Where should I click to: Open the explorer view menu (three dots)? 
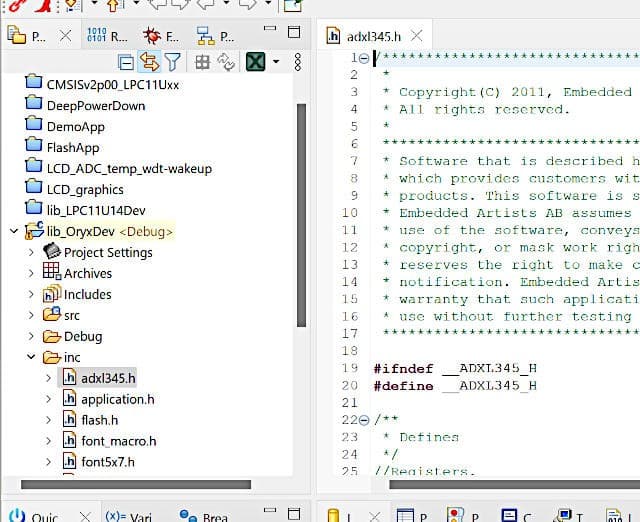click(297, 62)
